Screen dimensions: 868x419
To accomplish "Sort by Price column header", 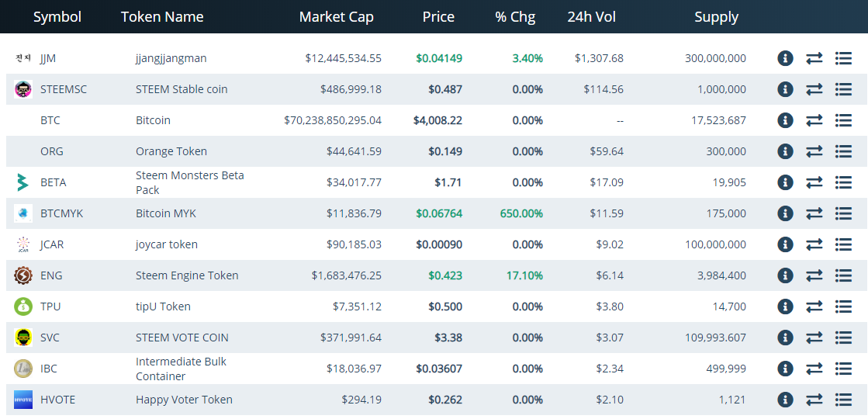I will point(438,17).
